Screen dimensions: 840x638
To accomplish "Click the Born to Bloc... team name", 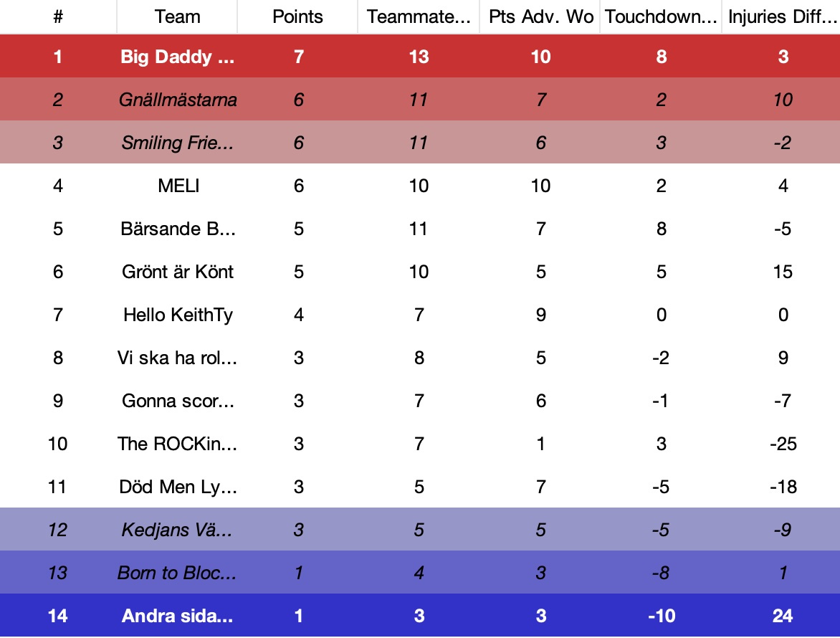I will point(177,573).
